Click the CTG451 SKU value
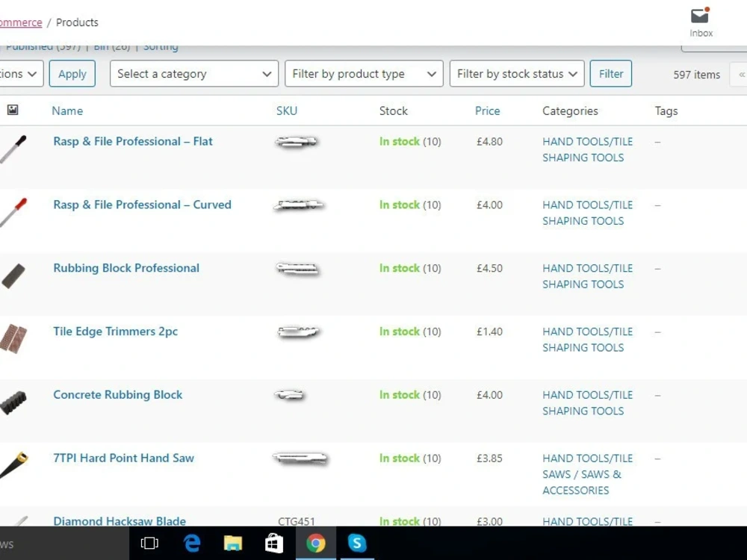Screen dimensions: 747x560 pyautogui.click(x=297, y=521)
